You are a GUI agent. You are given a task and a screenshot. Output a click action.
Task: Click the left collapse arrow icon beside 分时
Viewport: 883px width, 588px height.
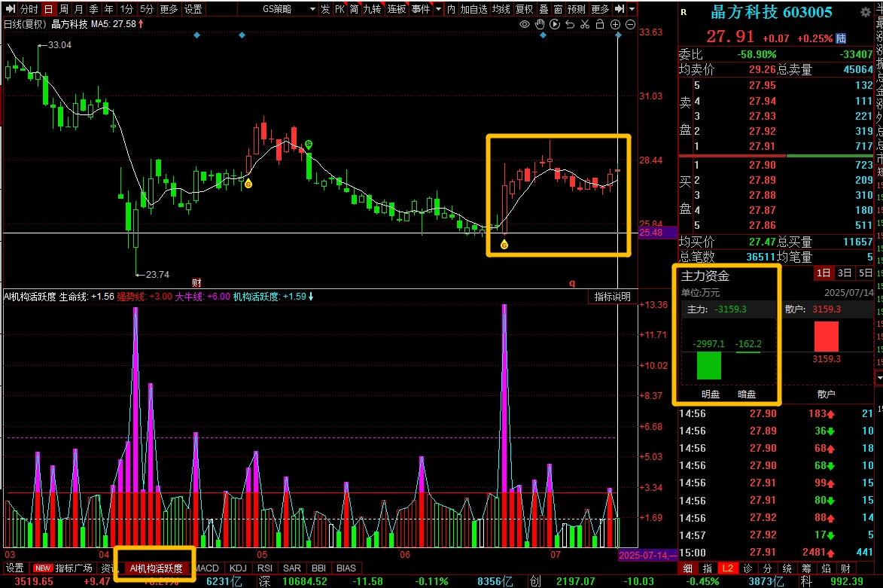pyautogui.click(x=10, y=9)
